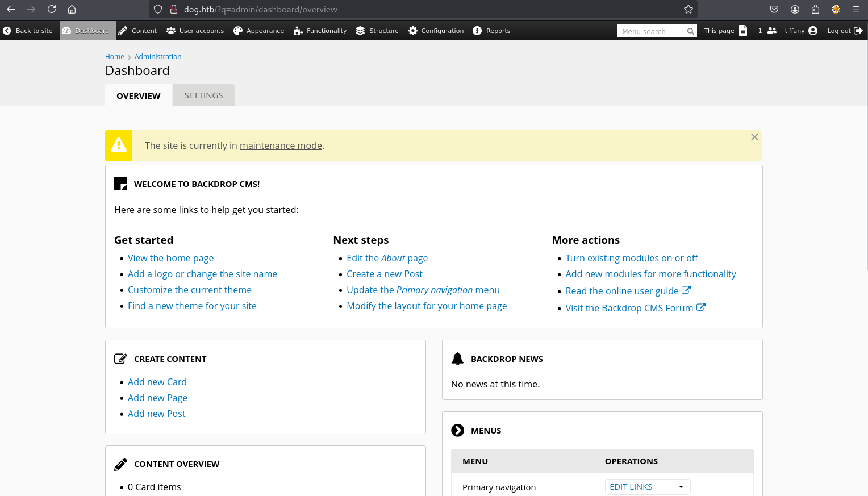
Task: Click Add new Card link
Action: coord(157,382)
